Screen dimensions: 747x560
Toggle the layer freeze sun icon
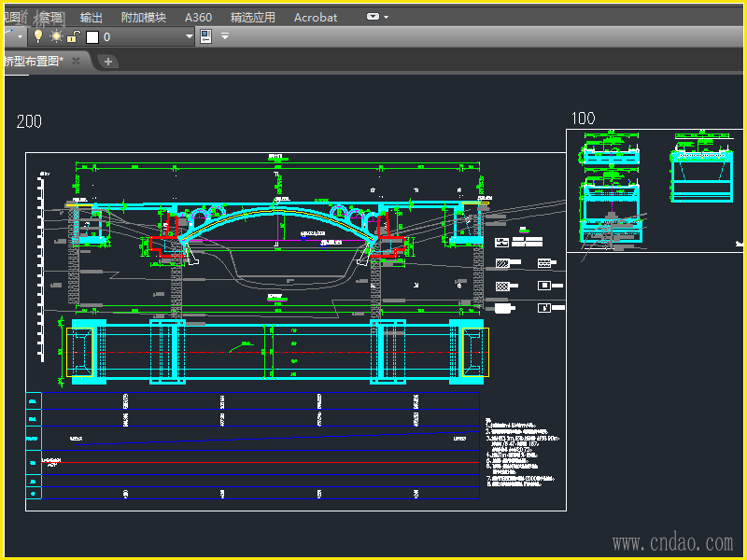pos(55,36)
